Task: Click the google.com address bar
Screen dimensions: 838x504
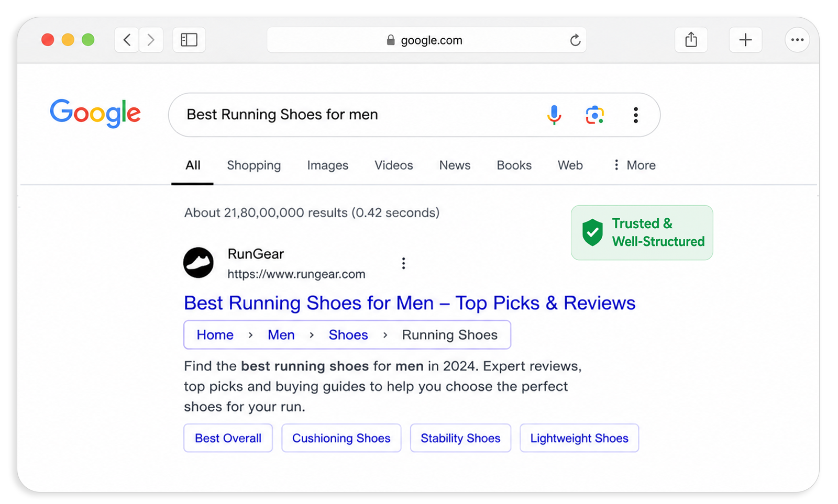Action: click(426, 40)
